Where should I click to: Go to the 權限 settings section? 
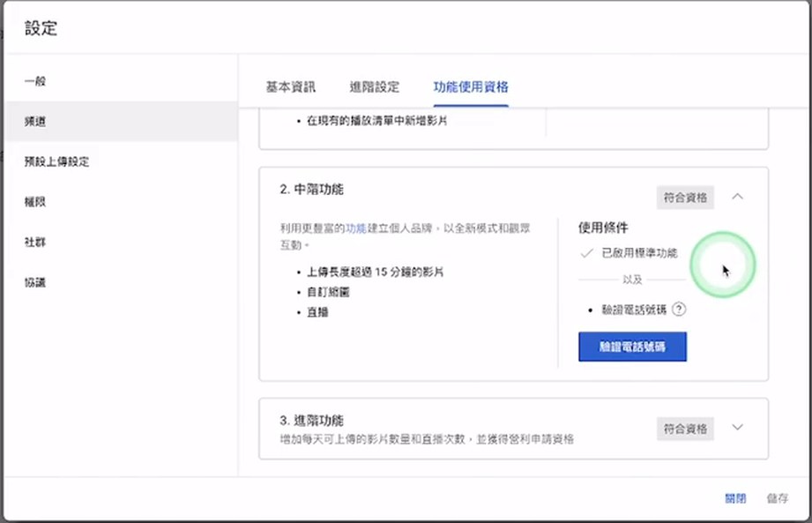(x=35, y=202)
